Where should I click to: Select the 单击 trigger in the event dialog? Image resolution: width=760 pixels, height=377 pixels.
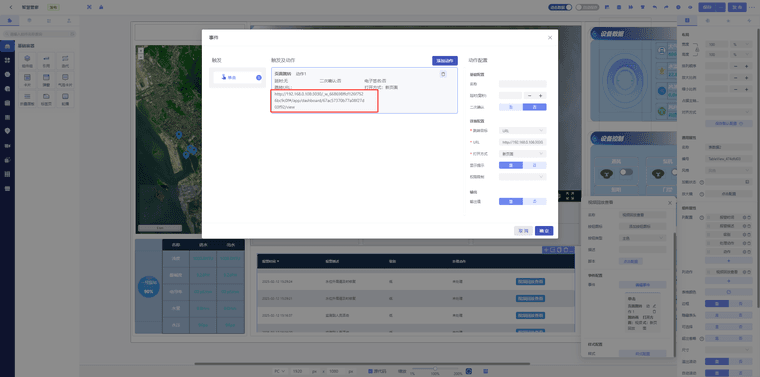click(x=238, y=78)
